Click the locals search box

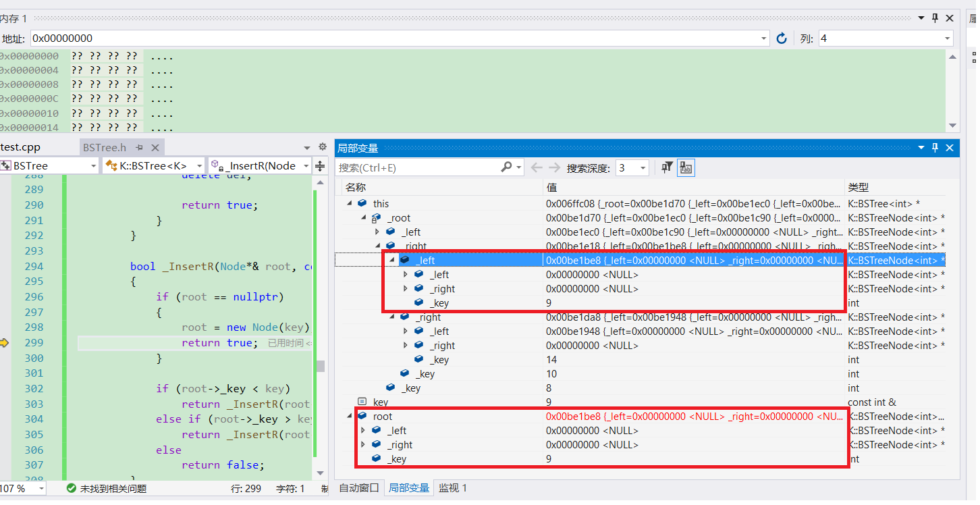click(418, 167)
